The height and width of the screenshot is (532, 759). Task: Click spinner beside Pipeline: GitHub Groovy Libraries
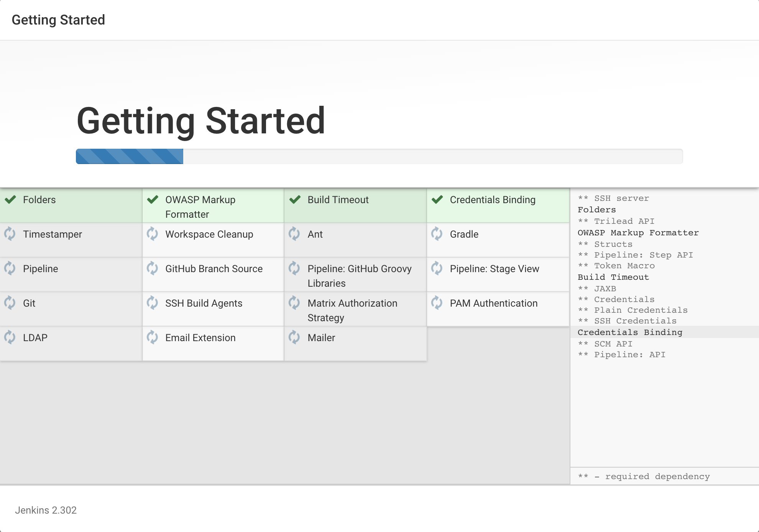294,268
